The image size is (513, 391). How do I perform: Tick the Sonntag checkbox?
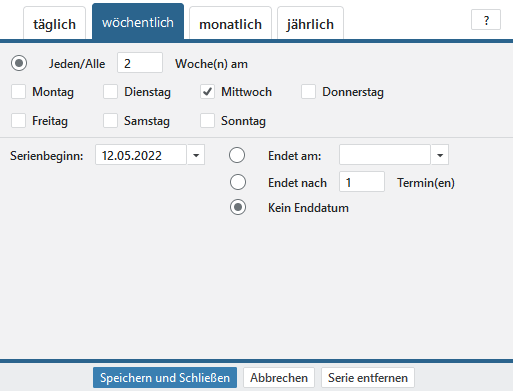207,121
